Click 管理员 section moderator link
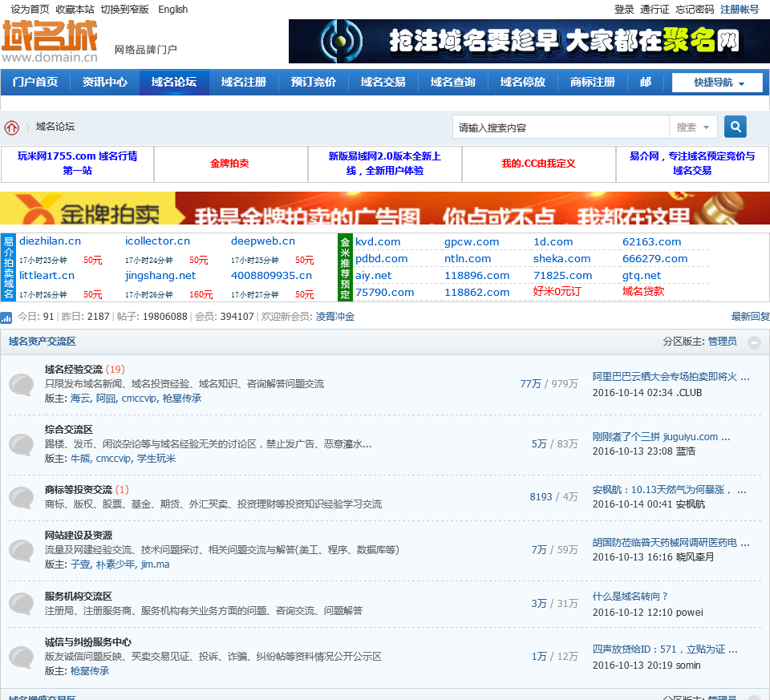The height and width of the screenshot is (700, 770). coord(723,342)
